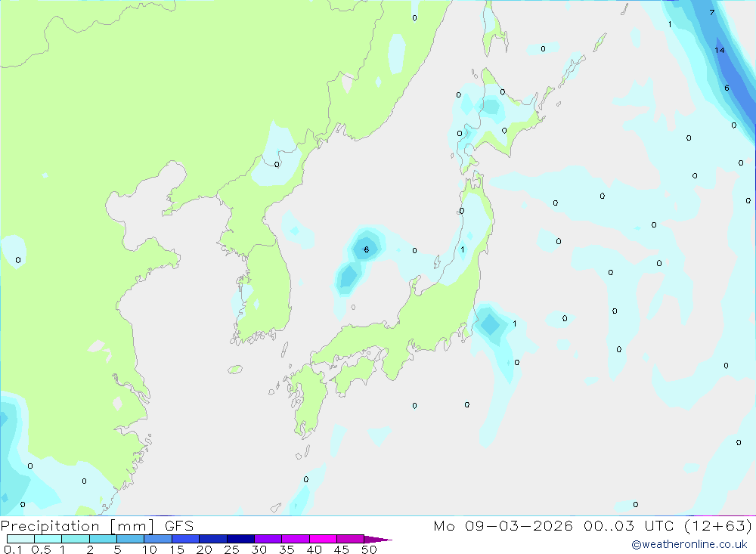
Task: Select the 2–5 mm legend color swatch
Action: (103, 539)
